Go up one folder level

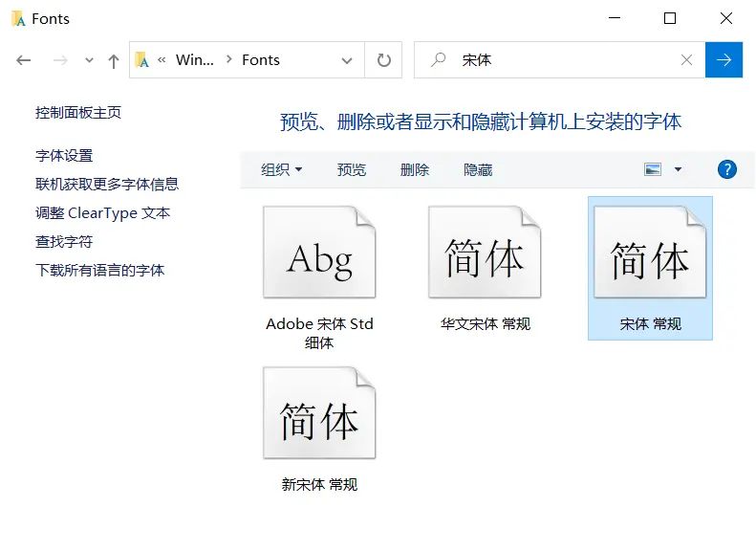click(114, 61)
